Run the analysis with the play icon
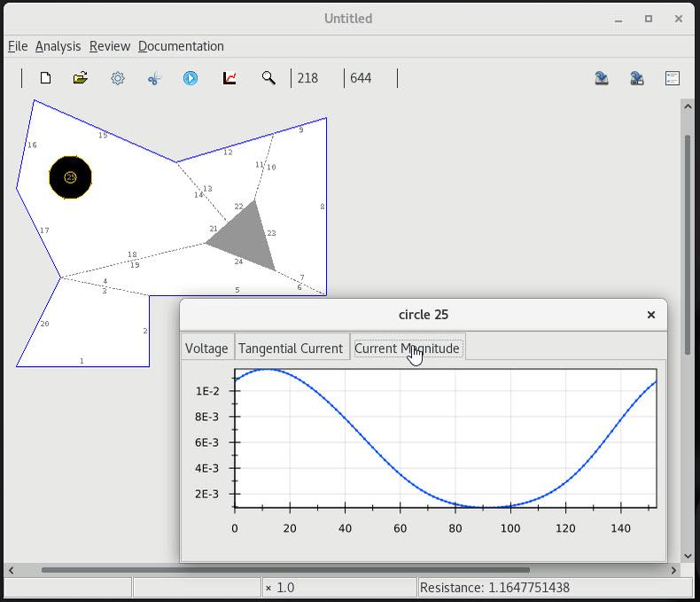 [x=191, y=78]
